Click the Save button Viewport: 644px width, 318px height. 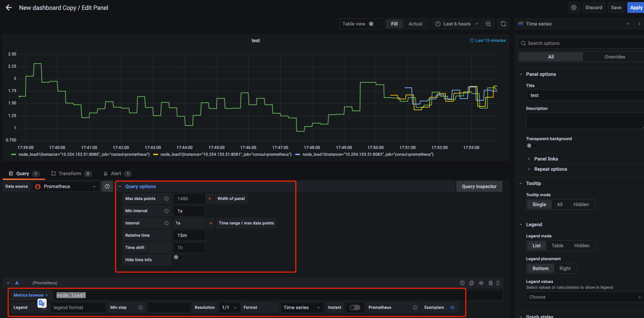click(616, 7)
